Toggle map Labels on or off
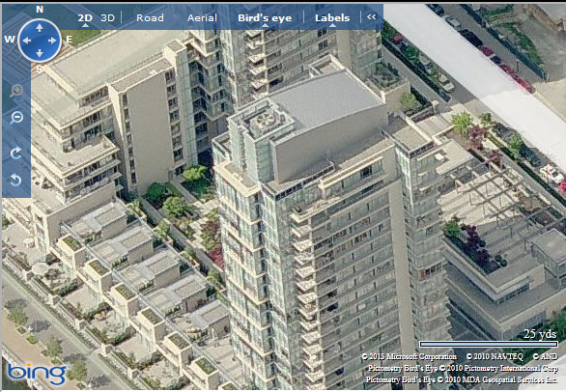Viewport: 566px width, 392px height. pyautogui.click(x=332, y=17)
